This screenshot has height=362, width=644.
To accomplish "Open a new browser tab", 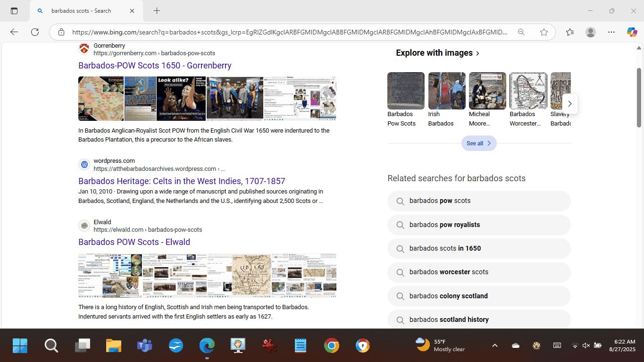I will pyautogui.click(x=157, y=11).
